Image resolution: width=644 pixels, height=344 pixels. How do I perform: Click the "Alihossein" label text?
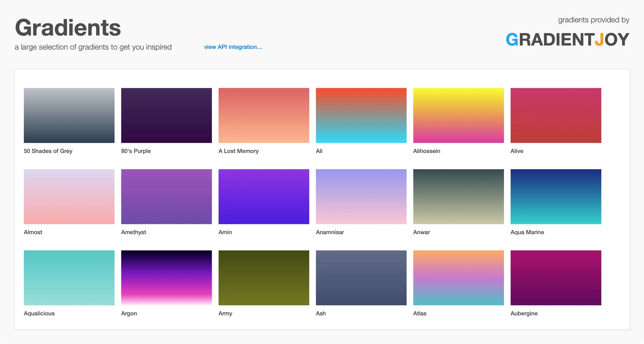pos(426,151)
